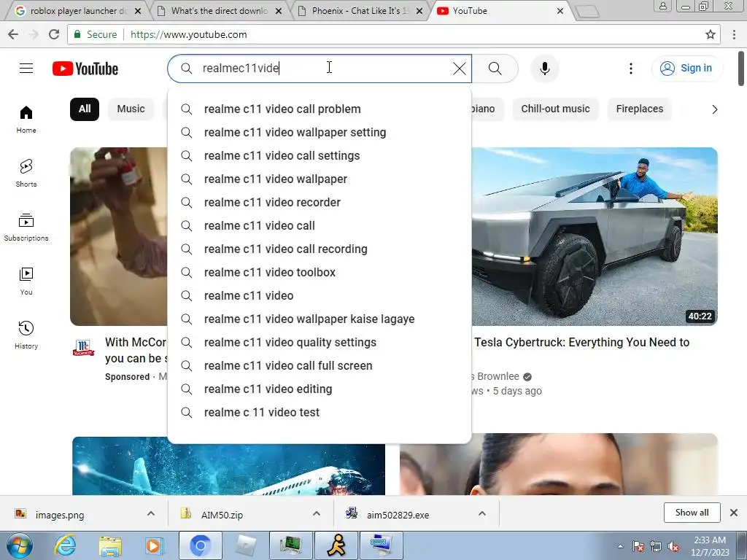The width and height of the screenshot is (747, 560).
Task: Select the Chill-out music chip
Action: click(555, 109)
